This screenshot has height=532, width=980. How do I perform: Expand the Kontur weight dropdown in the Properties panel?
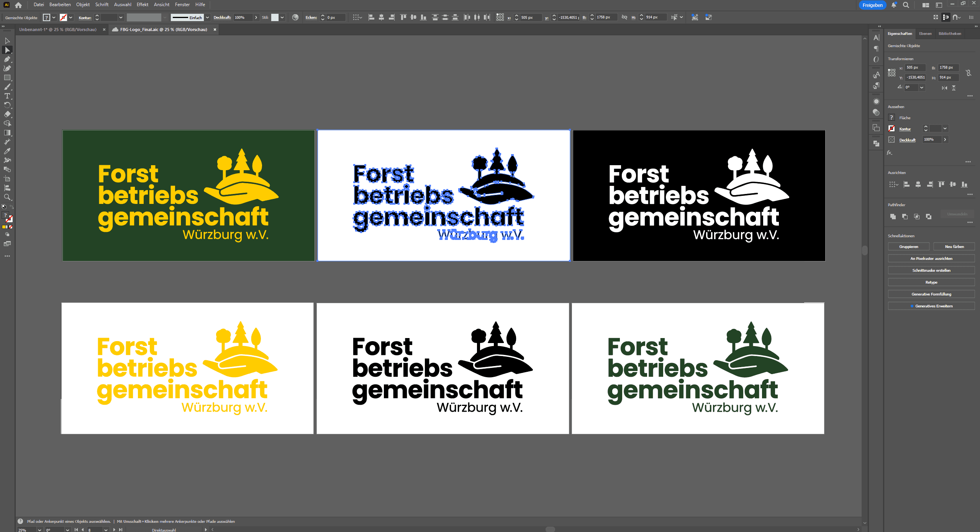pos(945,129)
